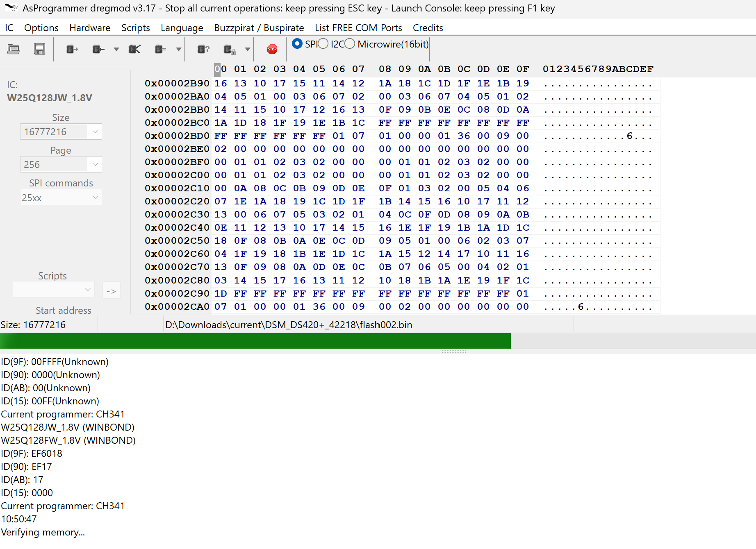Expand the Page size 256 dropdown
The image size is (756, 549).
pos(95,164)
